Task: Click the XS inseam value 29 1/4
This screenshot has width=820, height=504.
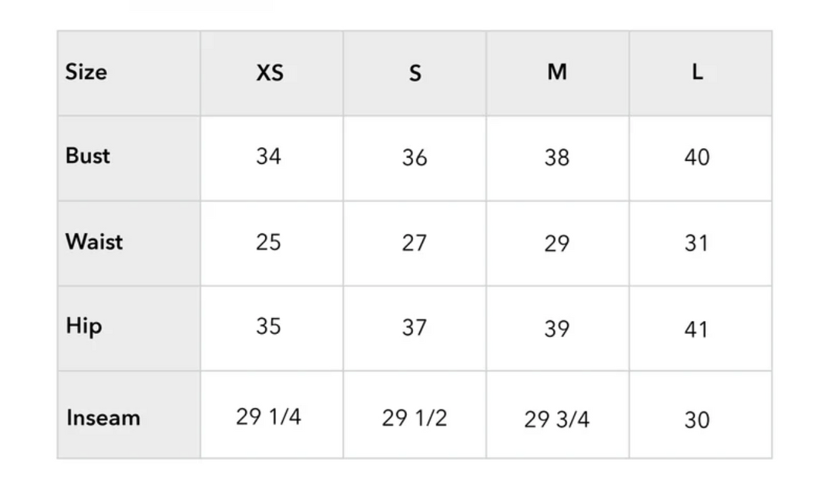Action: (x=269, y=417)
